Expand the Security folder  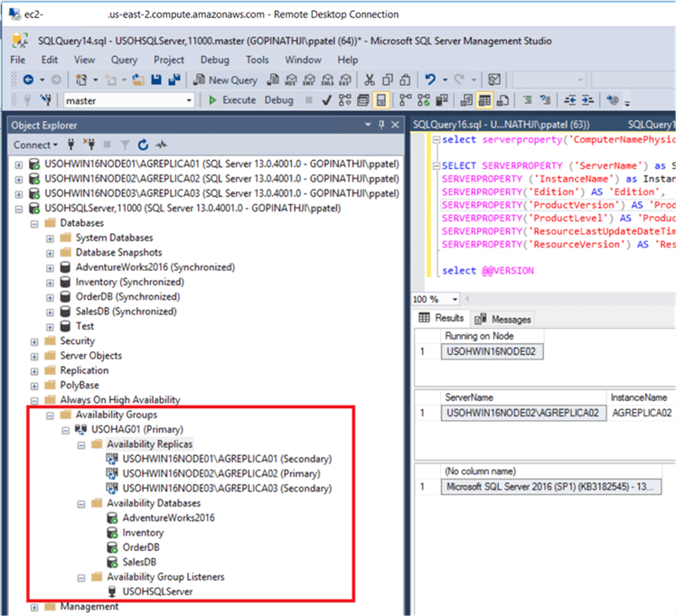[x=35, y=341]
